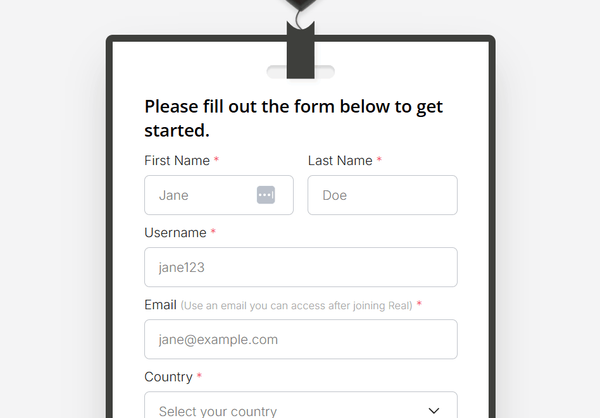
Task: Click the red asterisk beside Last Name
Action: point(379,159)
